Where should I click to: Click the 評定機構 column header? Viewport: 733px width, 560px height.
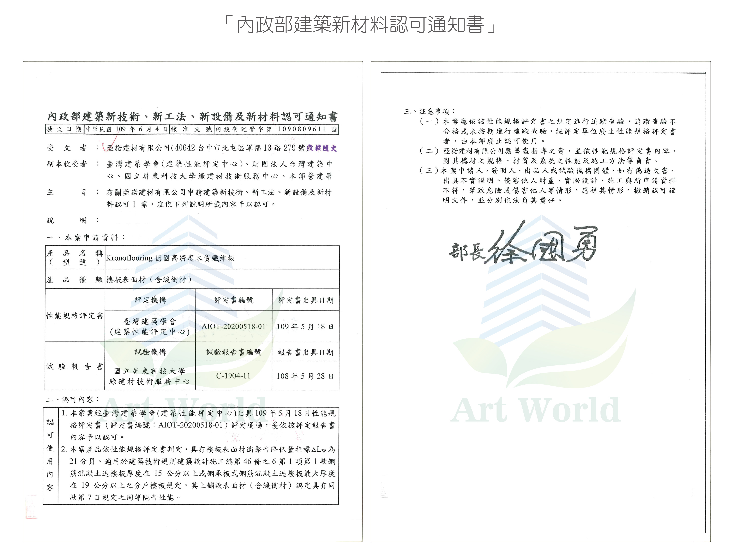point(150,300)
